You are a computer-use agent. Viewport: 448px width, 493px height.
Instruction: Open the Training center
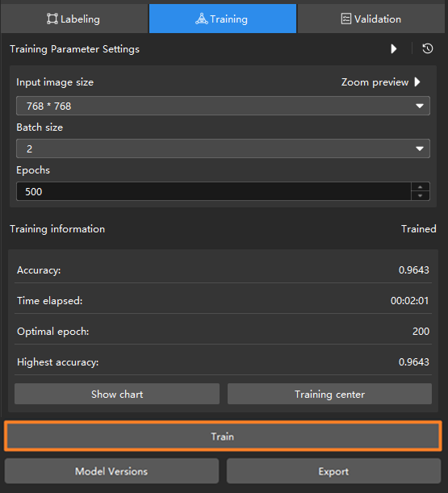click(329, 394)
